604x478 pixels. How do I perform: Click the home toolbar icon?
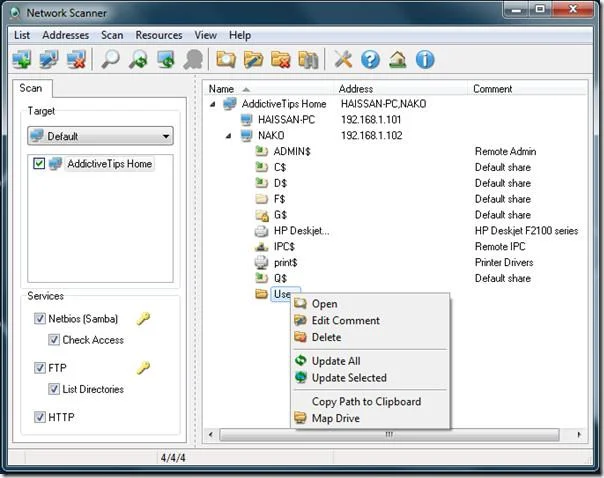398,60
